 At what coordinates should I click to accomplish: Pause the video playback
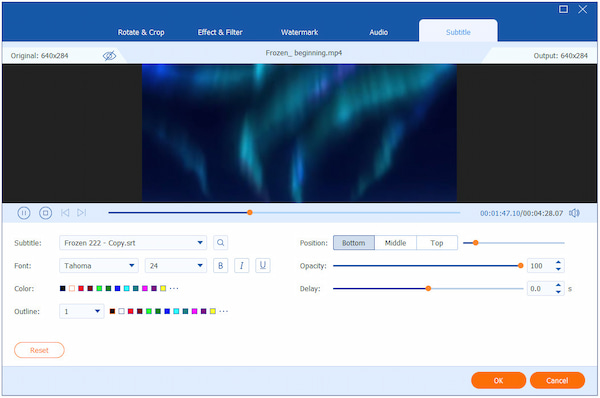[24, 213]
